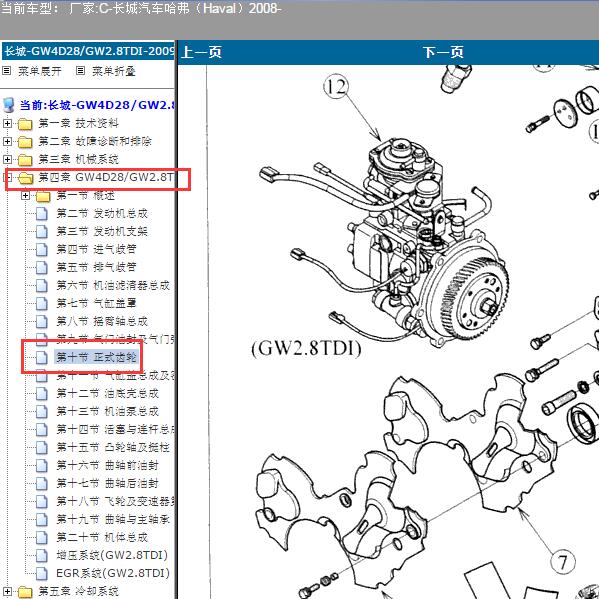The height and width of the screenshot is (599, 599).
Task: Click the 第一章 技术资料 folder icon
Action: click(x=25, y=124)
